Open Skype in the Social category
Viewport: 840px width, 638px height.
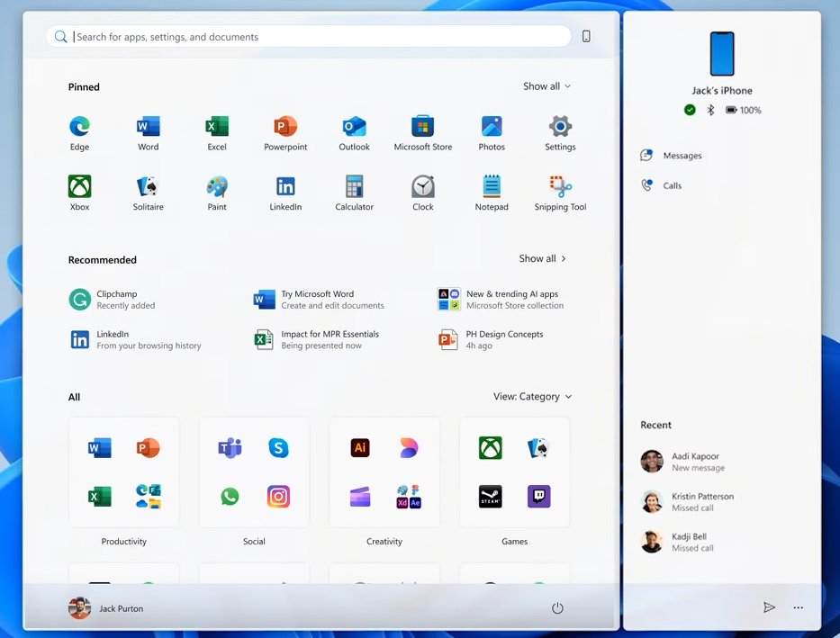(278, 447)
